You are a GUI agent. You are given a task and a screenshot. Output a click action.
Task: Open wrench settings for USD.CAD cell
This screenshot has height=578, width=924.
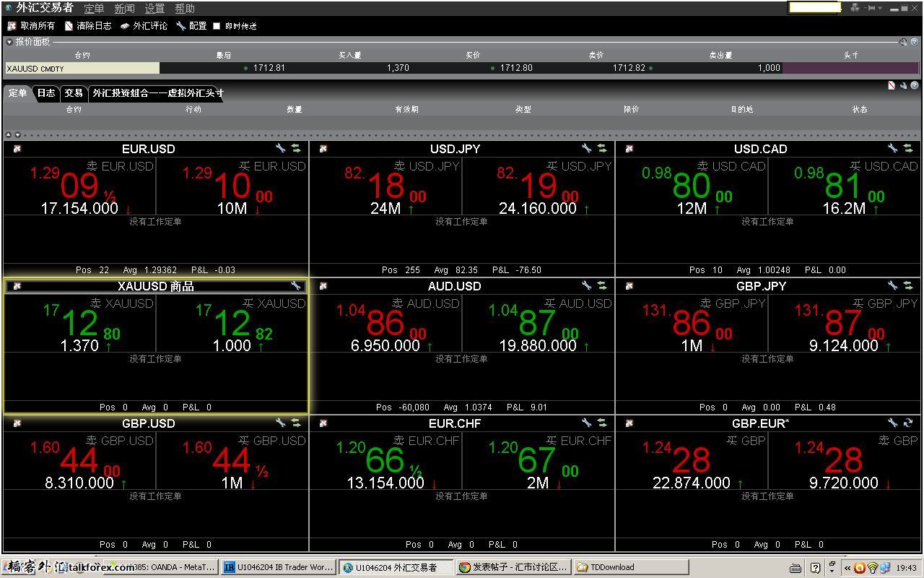coord(892,148)
